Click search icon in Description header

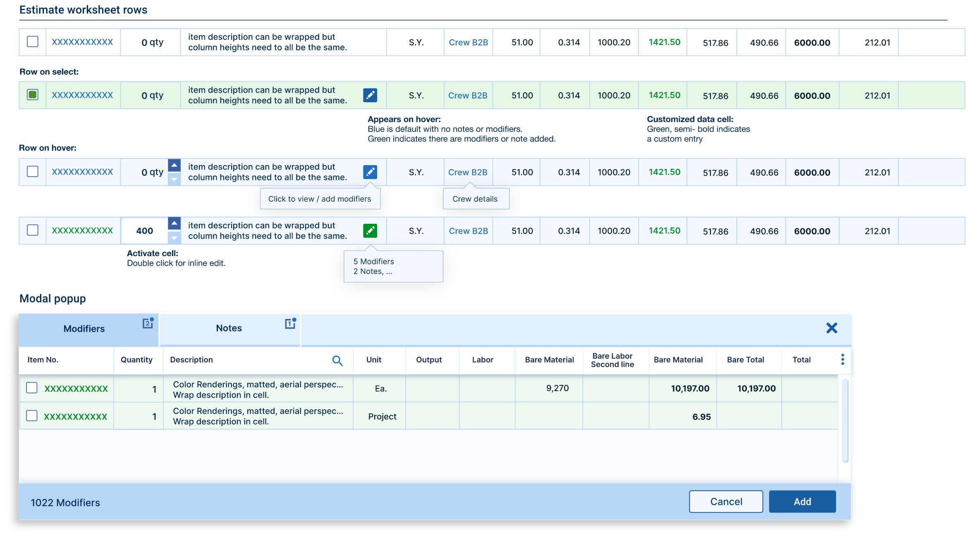point(337,360)
